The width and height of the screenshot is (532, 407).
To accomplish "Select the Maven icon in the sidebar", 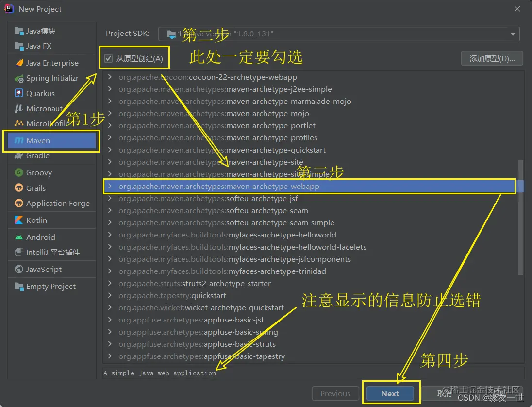I will (19, 140).
